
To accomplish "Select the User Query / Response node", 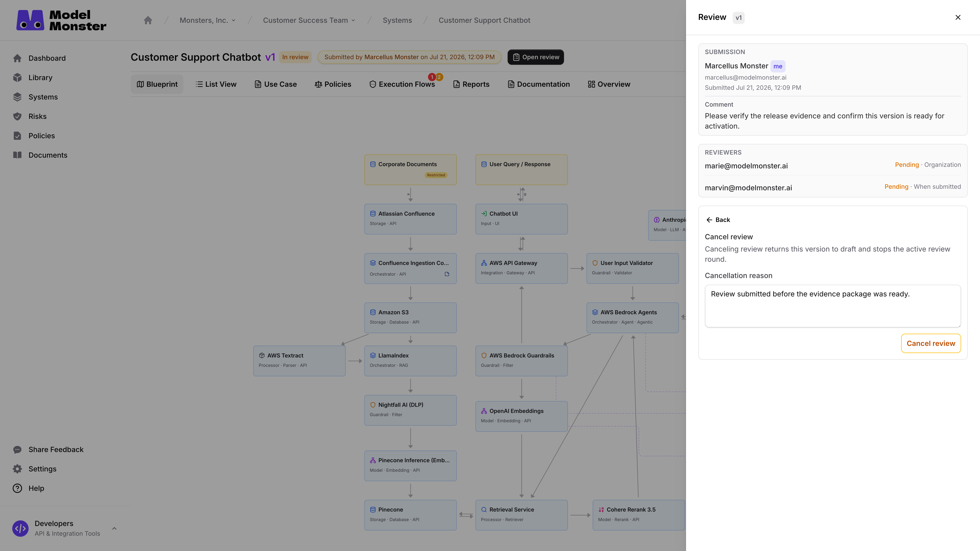I will (522, 170).
